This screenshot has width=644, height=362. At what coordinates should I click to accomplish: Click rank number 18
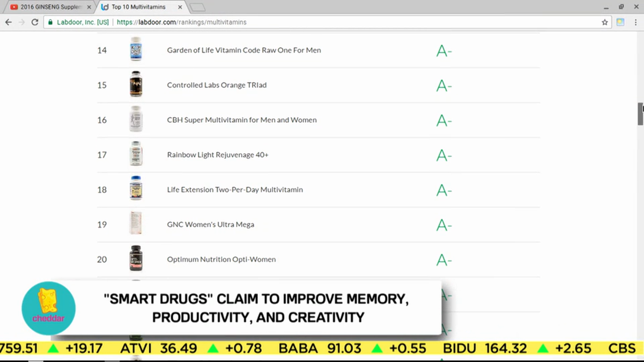[x=102, y=190]
